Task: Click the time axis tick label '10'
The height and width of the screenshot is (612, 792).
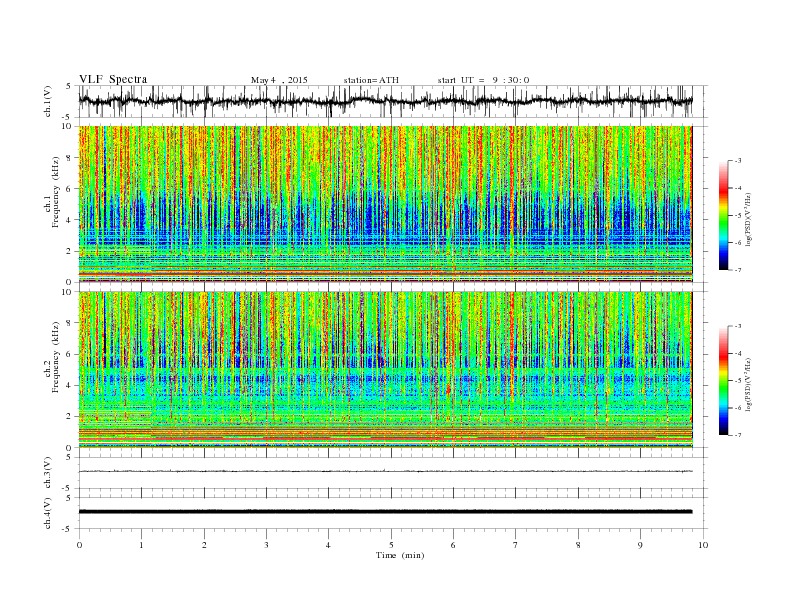Action: pyautogui.click(x=703, y=545)
